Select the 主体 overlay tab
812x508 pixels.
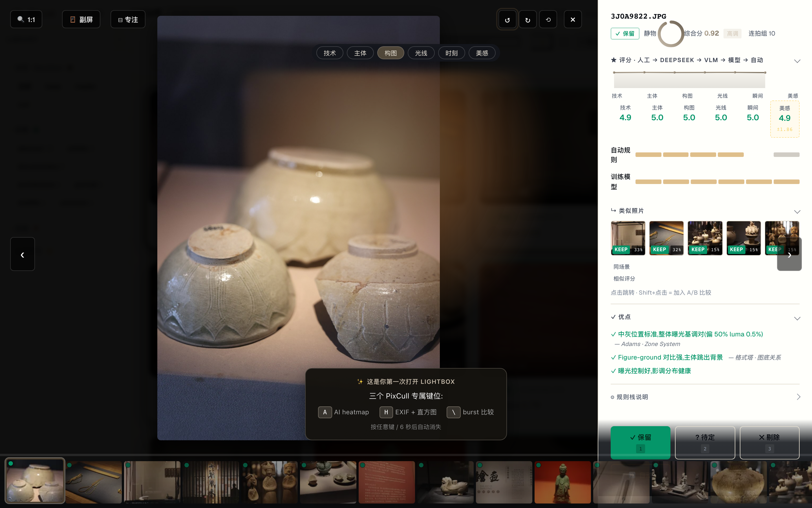pyautogui.click(x=360, y=53)
